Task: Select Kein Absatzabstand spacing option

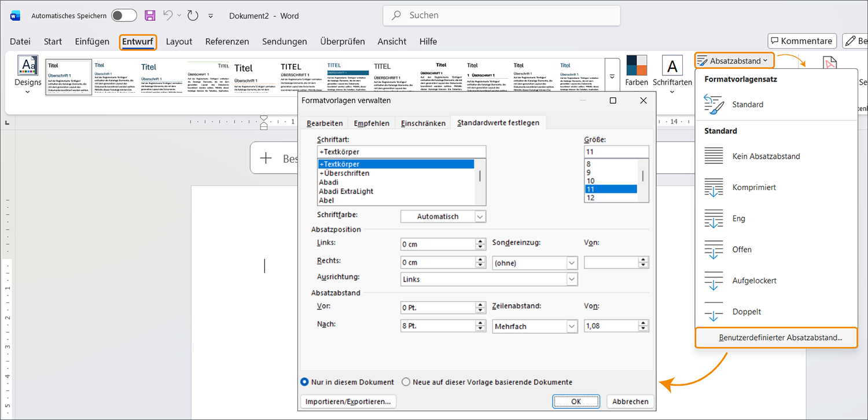Action: click(x=775, y=156)
